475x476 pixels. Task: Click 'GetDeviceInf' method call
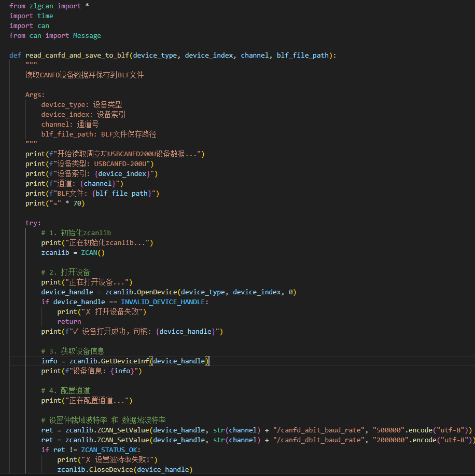125,361
